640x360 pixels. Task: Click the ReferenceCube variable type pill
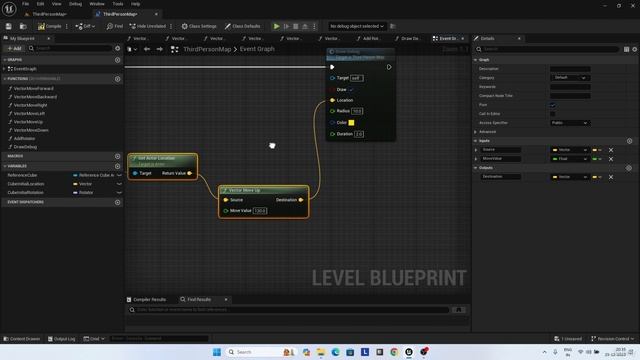pyautogui.click(x=93, y=175)
